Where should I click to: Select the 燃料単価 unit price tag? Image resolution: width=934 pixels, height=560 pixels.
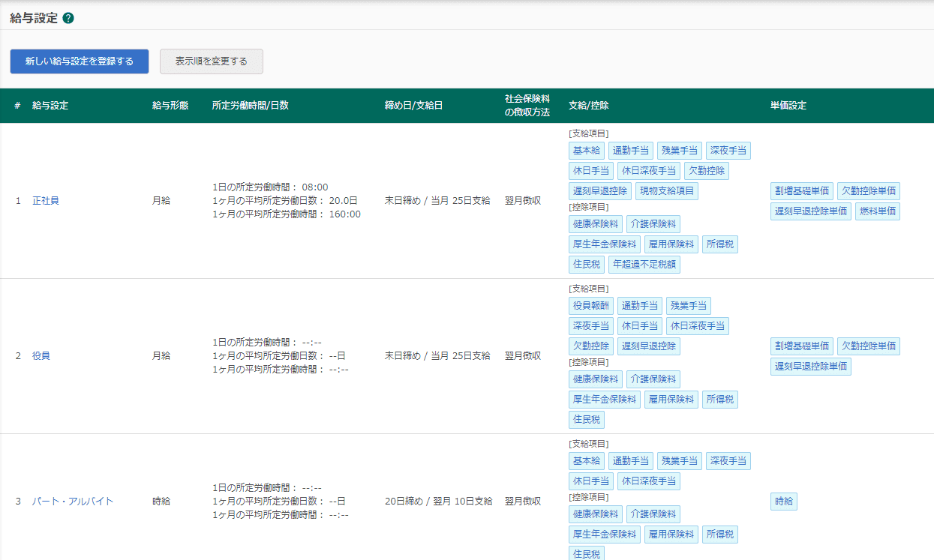(877, 211)
